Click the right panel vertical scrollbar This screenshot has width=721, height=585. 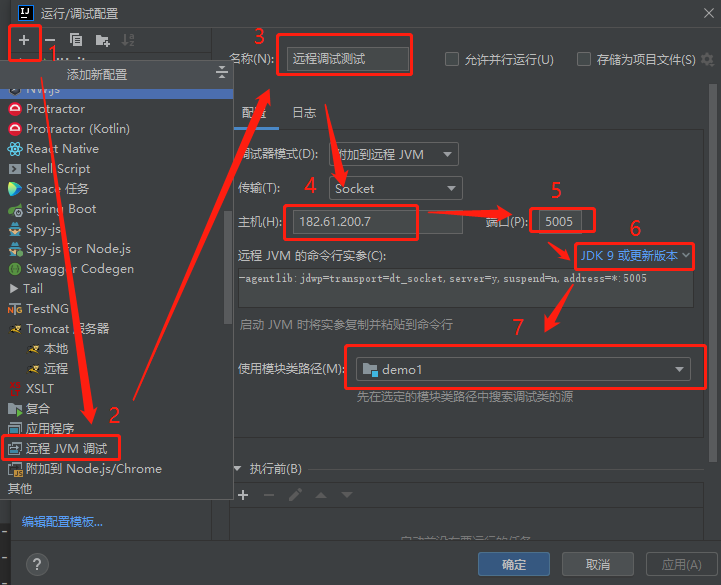(x=713, y=272)
